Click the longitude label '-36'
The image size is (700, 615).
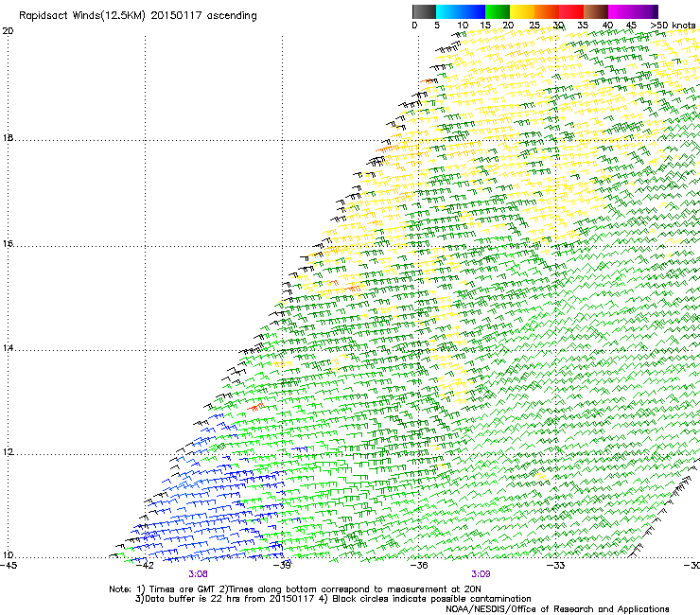419,566
